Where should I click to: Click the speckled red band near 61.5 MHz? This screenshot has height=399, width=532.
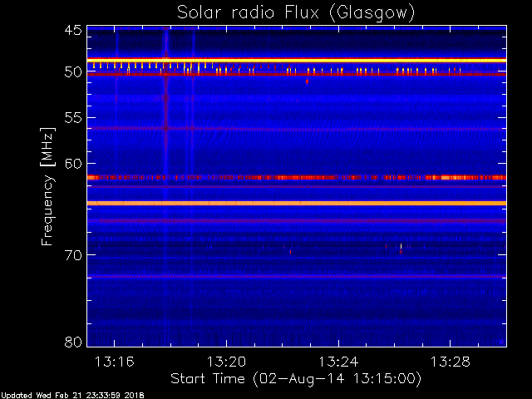click(x=297, y=177)
